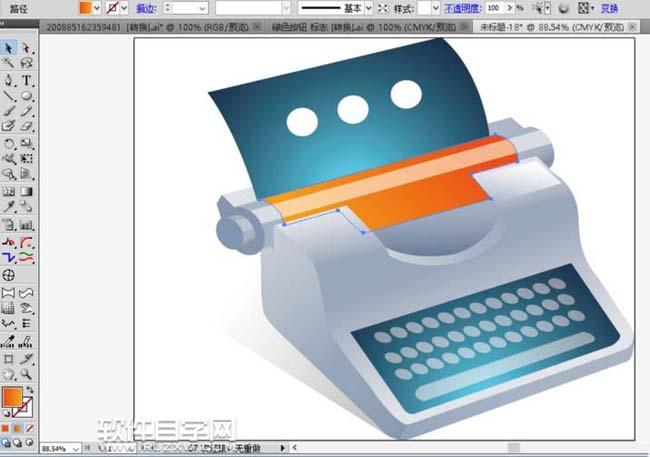Pick the Lasso tool
650x457 pixels.
(26, 63)
